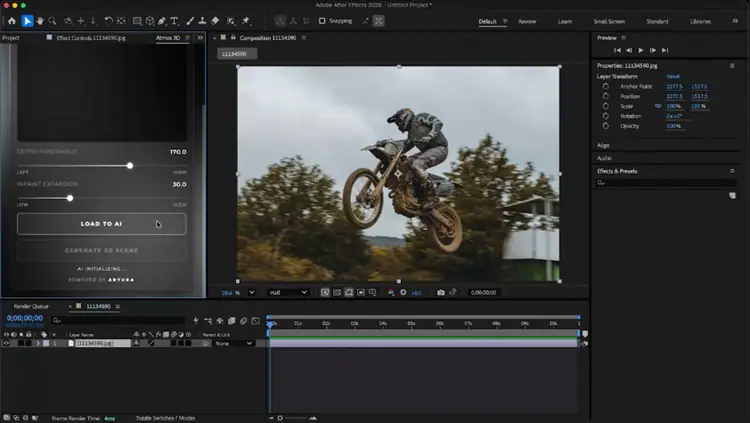The width and height of the screenshot is (750, 423).
Task: Open Properties panel menu
Action: [732, 66]
